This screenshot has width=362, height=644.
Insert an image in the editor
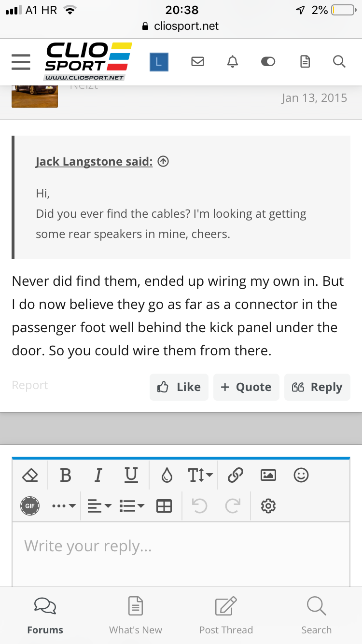(x=268, y=476)
